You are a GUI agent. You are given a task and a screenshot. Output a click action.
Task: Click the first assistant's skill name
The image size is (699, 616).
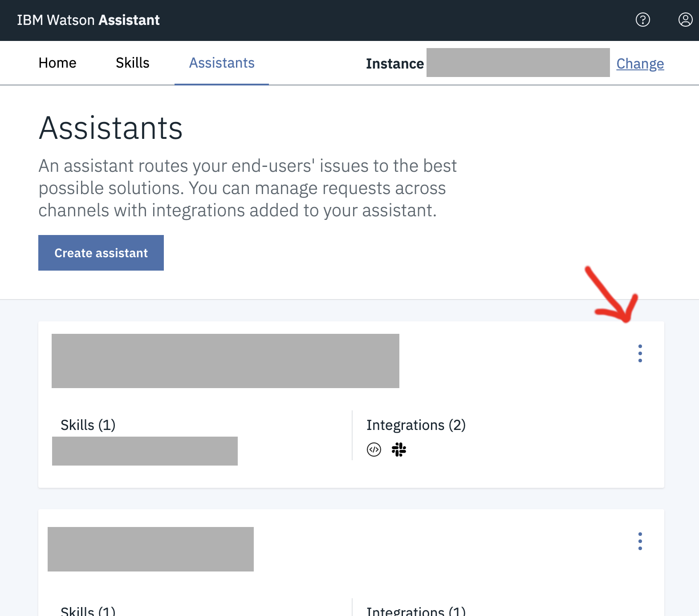(x=145, y=451)
